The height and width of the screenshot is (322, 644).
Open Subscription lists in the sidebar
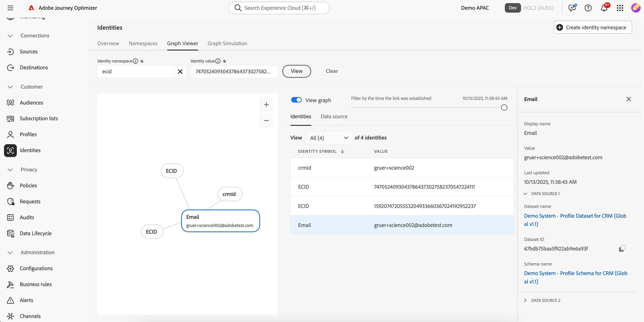click(39, 119)
